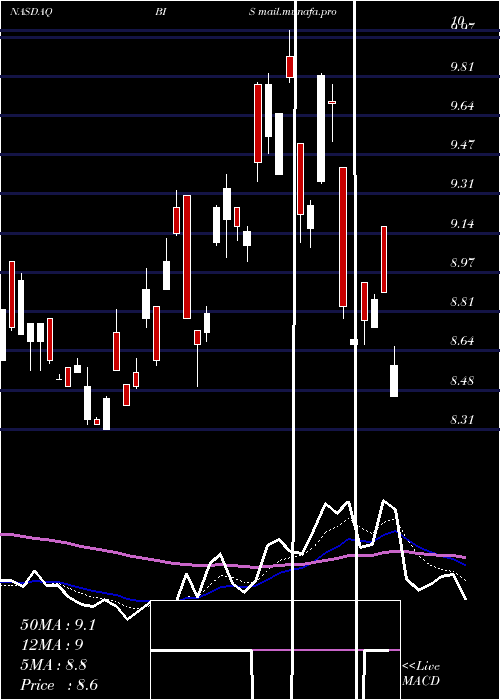Select the 8.64 price axis label
500x700 pixels.
[462, 341]
